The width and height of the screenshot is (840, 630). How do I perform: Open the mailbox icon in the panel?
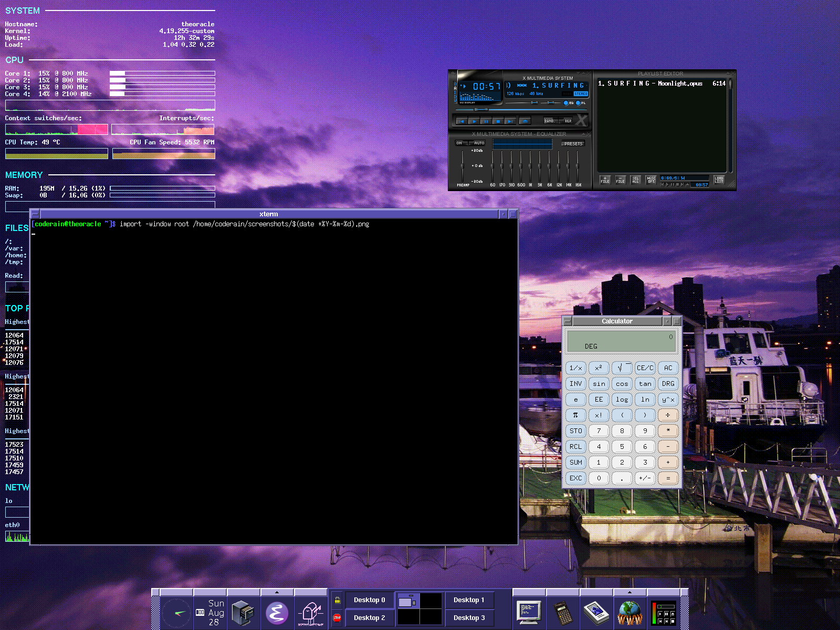point(311,613)
